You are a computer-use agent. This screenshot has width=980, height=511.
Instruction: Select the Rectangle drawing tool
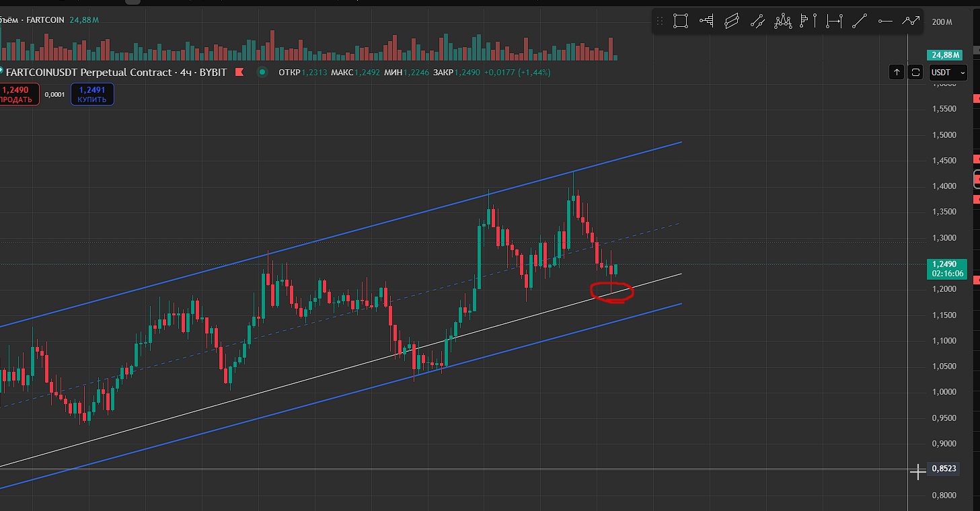[x=681, y=22]
